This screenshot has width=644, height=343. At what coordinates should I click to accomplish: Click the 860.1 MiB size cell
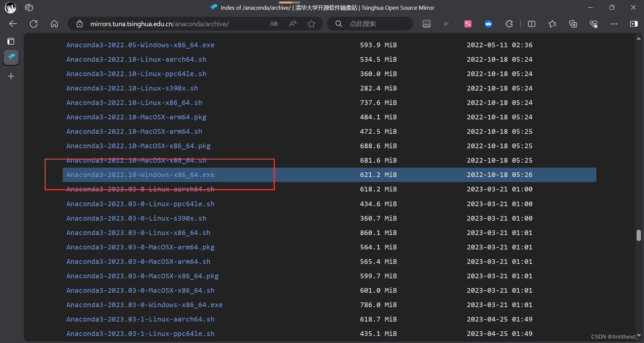[378, 233]
